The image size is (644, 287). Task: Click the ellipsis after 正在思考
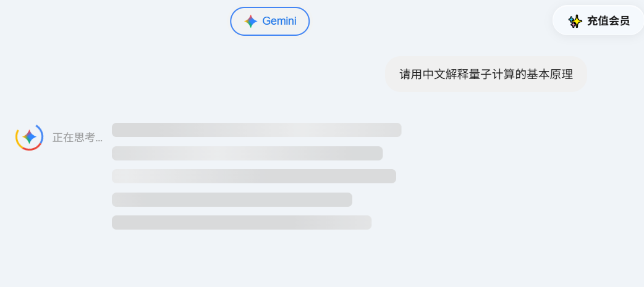point(100,138)
